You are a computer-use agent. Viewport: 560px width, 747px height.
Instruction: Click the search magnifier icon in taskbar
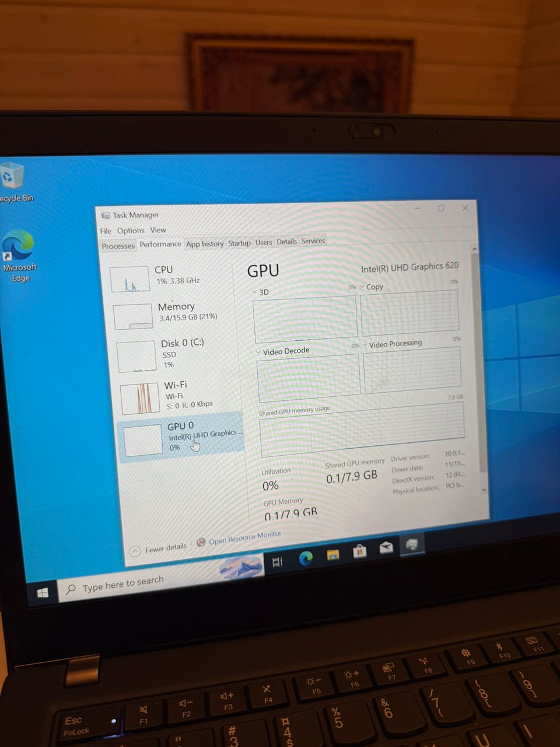(71, 589)
